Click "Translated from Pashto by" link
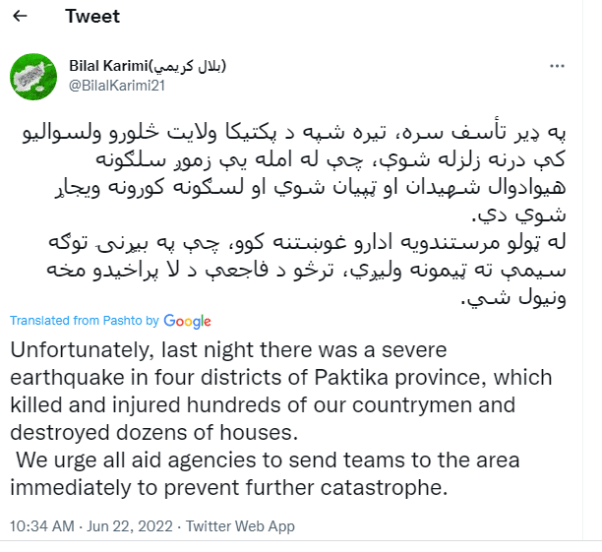The height and width of the screenshot is (552, 602). [x=84, y=321]
